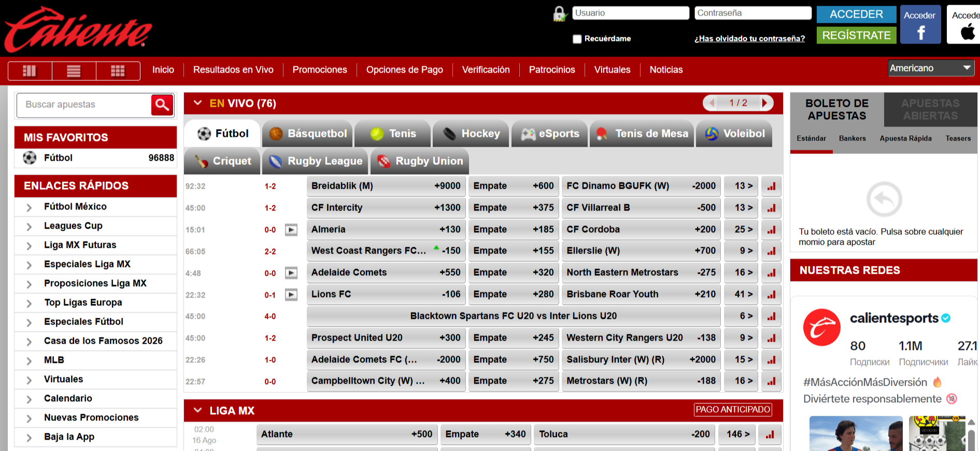Go to next page of live events
This screenshot has width=980, height=451.
click(765, 103)
